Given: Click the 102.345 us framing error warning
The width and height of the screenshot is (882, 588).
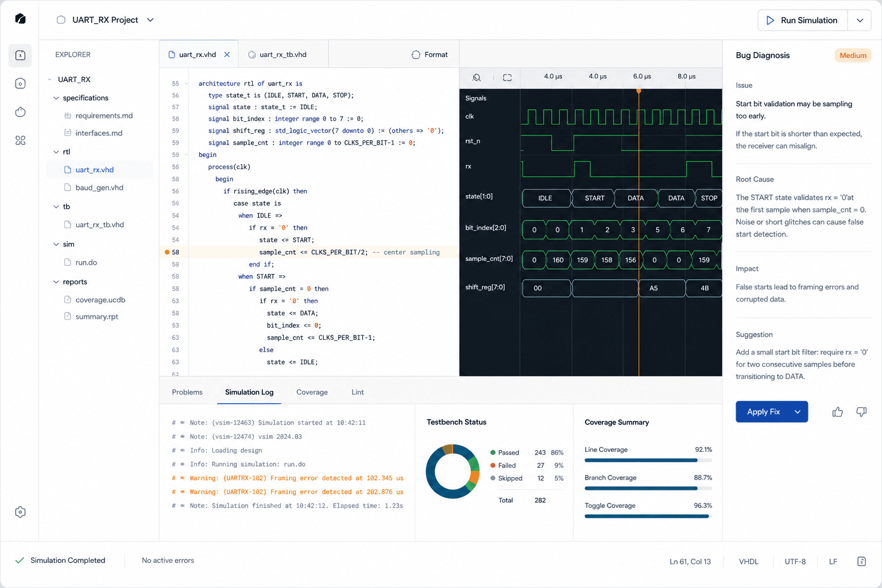Looking at the screenshot, I should [x=288, y=478].
